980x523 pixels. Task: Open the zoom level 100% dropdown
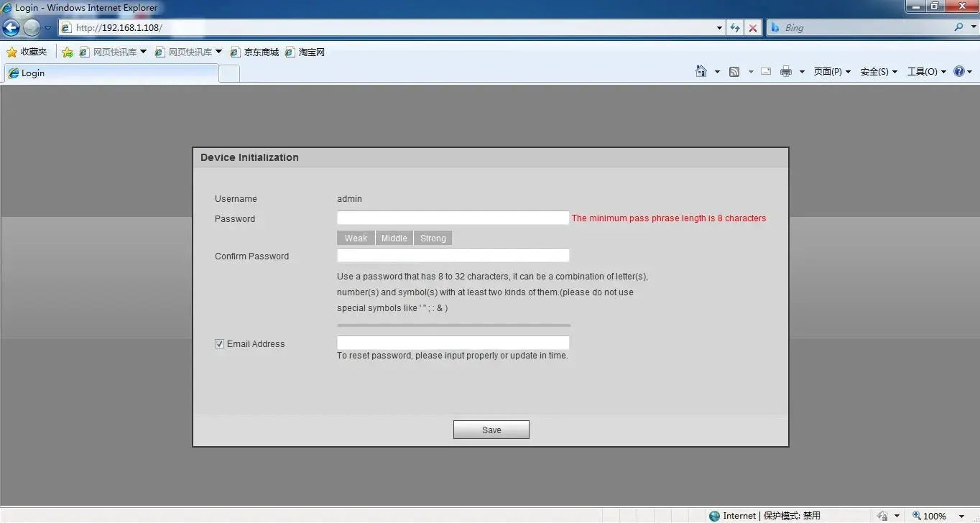[x=962, y=516]
